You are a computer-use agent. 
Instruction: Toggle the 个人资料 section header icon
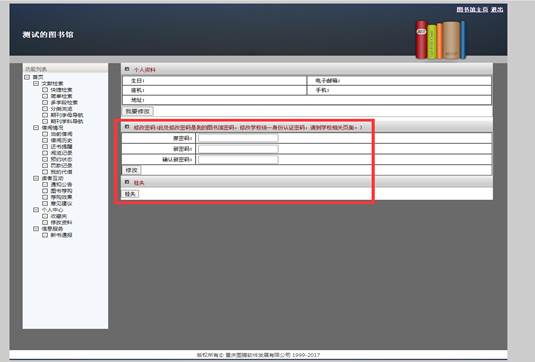(x=127, y=69)
